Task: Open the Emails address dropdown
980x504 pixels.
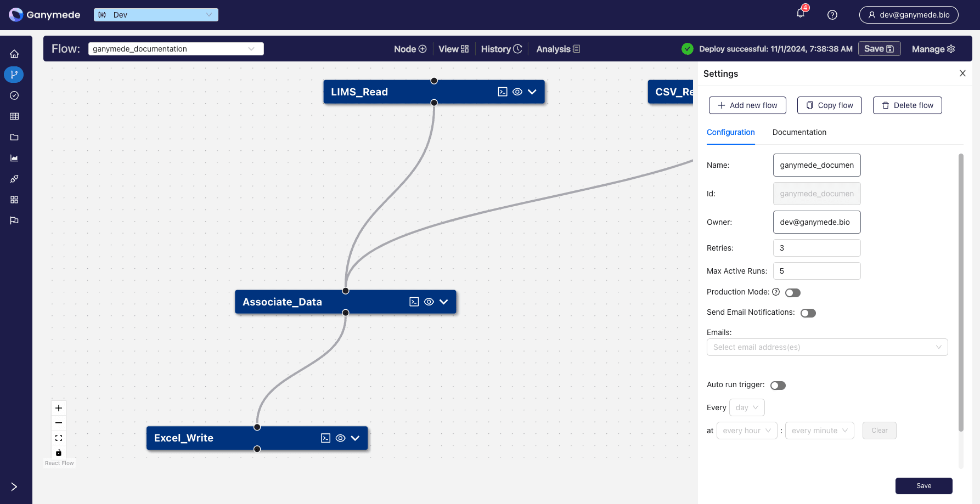Action: (827, 347)
